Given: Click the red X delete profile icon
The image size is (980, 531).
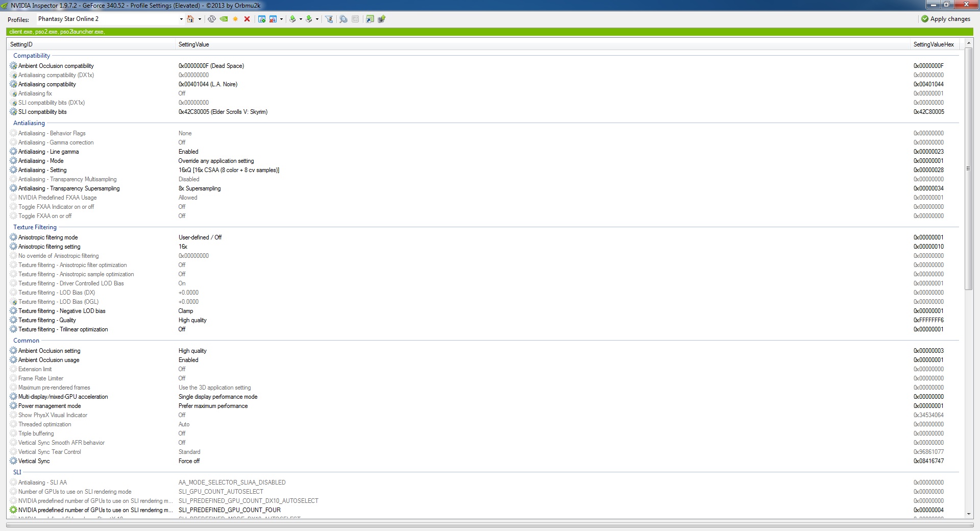Looking at the screenshot, I should (247, 19).
